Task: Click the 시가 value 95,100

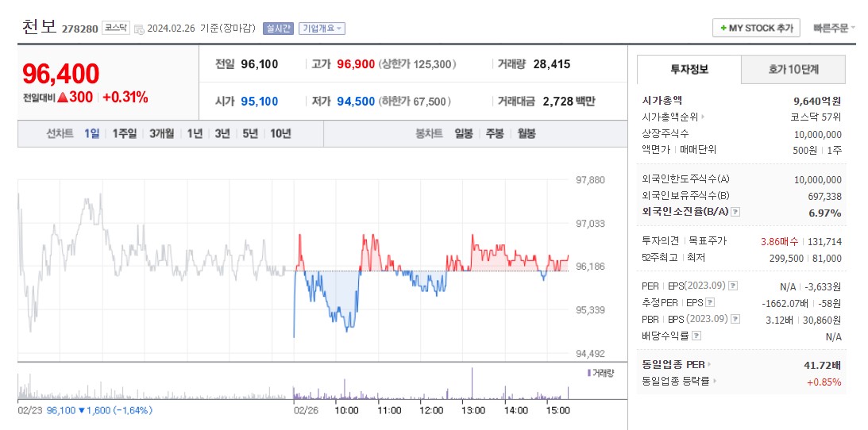Action: point(260,101)
